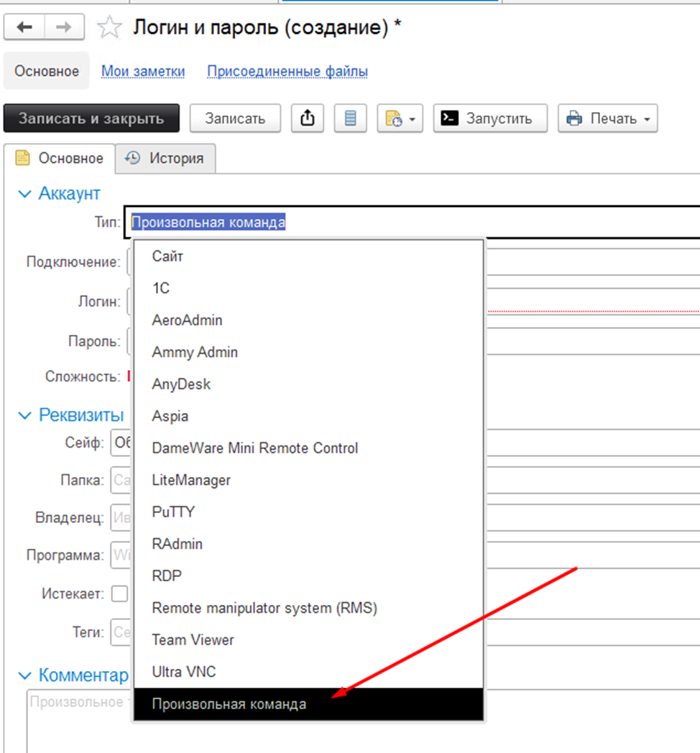Collapse the Комментарий section
This screenshot has width=700, height=753.
pyautogui.click(x=25, y=675)
